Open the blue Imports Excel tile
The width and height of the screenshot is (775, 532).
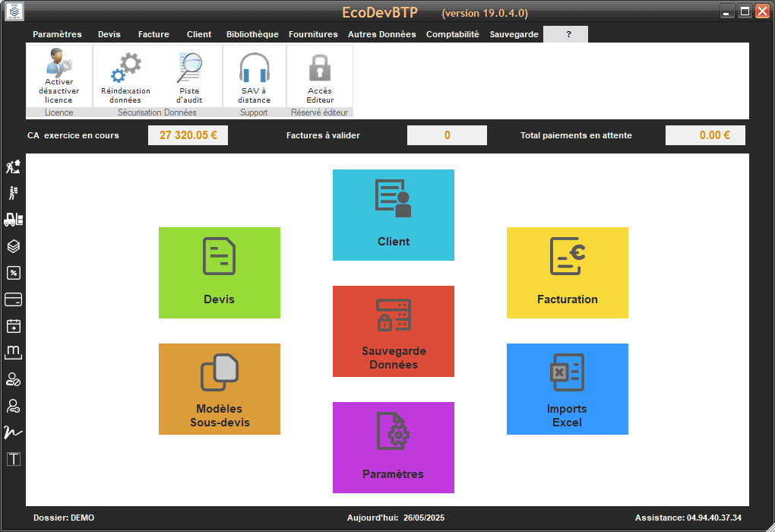click(567, 388)
